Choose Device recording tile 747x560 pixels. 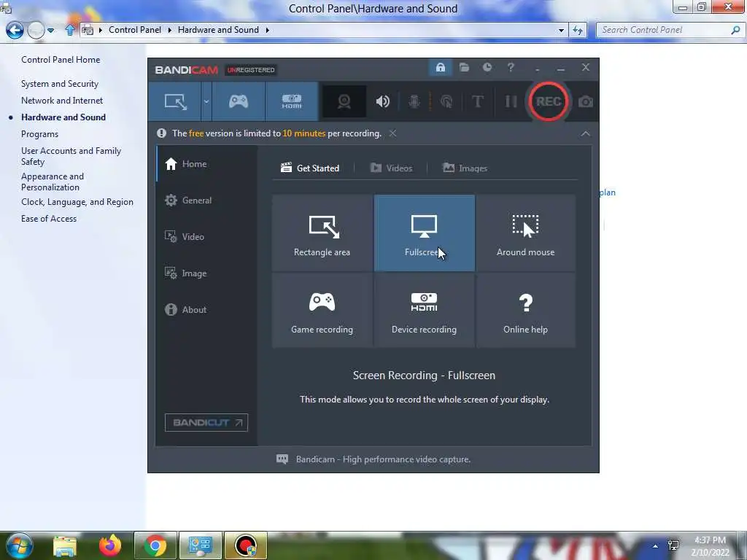424,310
